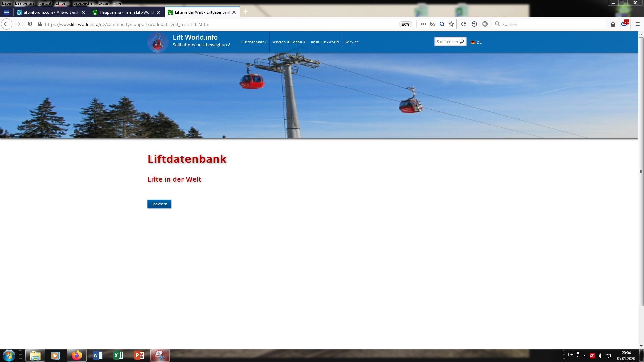The image size is (644, 362).
Task: Switch to the alpinforum.com tab
Action: (50, 12)
